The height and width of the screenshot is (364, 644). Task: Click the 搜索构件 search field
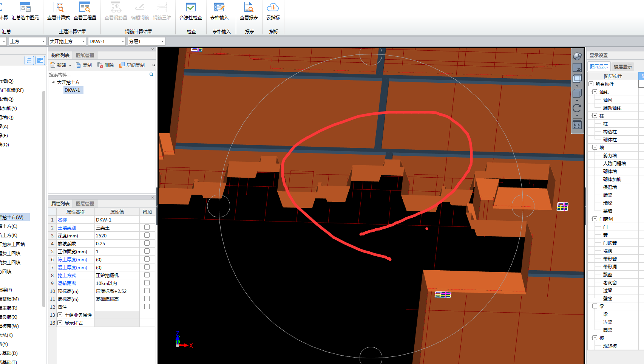[x=98, y=74]
